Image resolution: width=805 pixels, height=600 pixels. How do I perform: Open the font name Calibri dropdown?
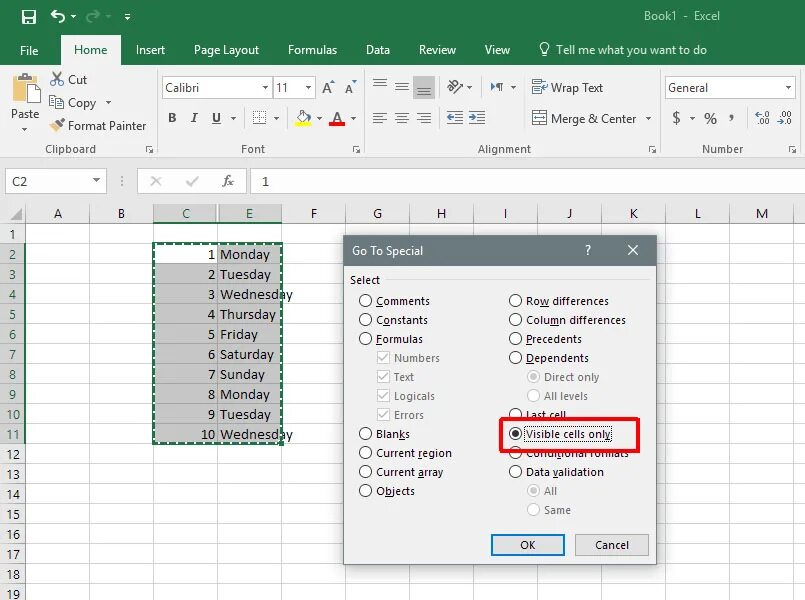click(265, 88)
